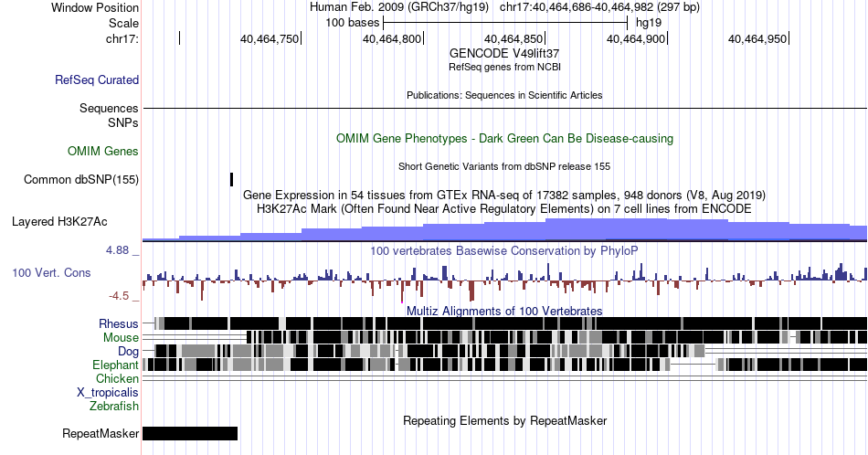
Task: Click the GTEx Gene Expression track title
Action: click(504, 196)
